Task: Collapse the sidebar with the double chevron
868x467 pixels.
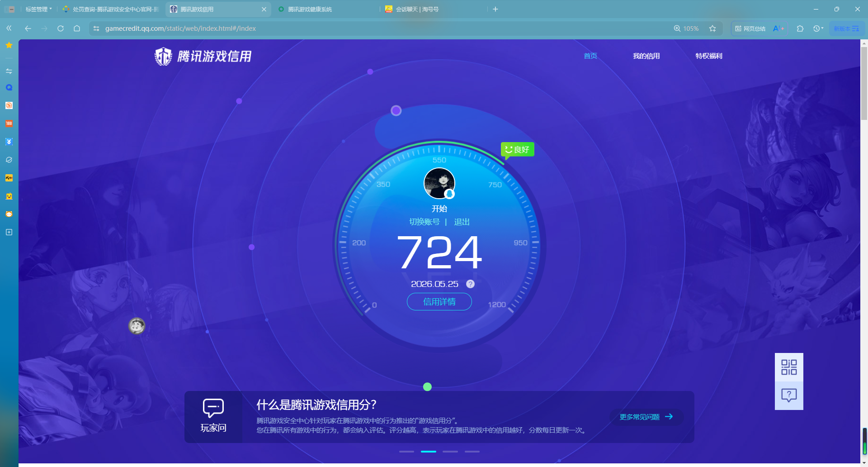Action: pyautogui.click(x=9, y=29)
